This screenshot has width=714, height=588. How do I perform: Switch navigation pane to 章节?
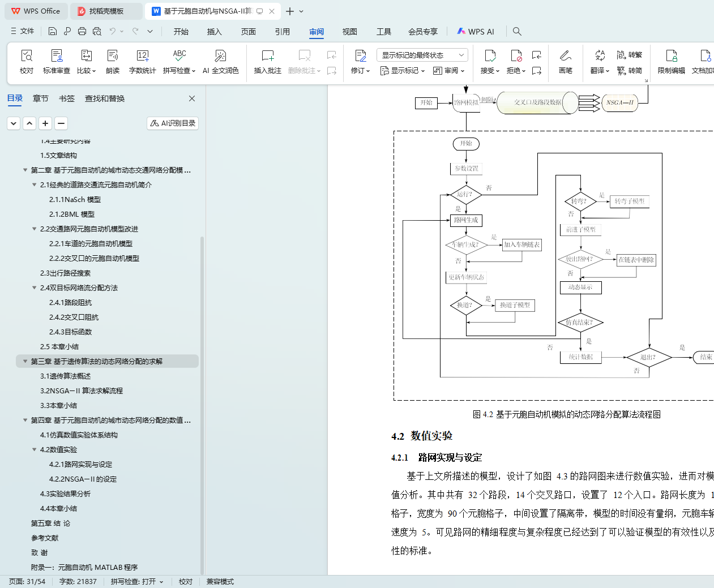point(41,98)
